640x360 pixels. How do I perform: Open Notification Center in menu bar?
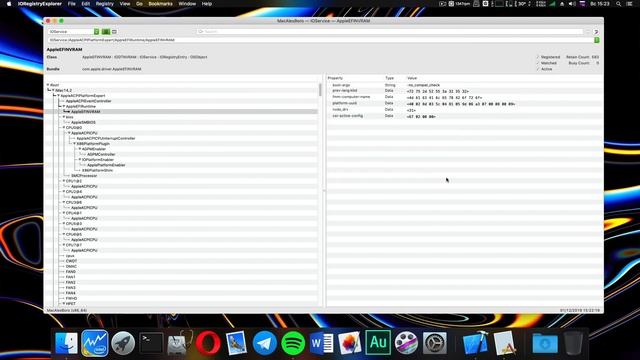630,4
